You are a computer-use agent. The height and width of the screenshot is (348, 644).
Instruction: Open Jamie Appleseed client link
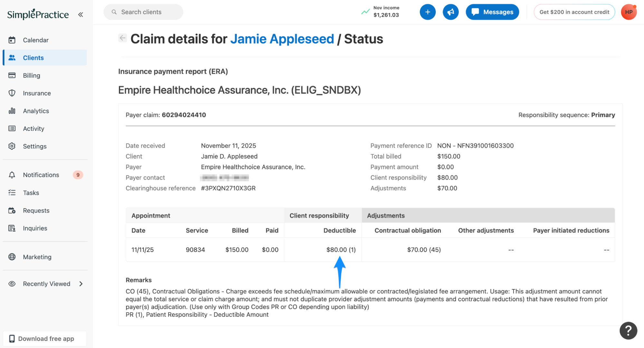pyautogui.click(x=282, y=39)
